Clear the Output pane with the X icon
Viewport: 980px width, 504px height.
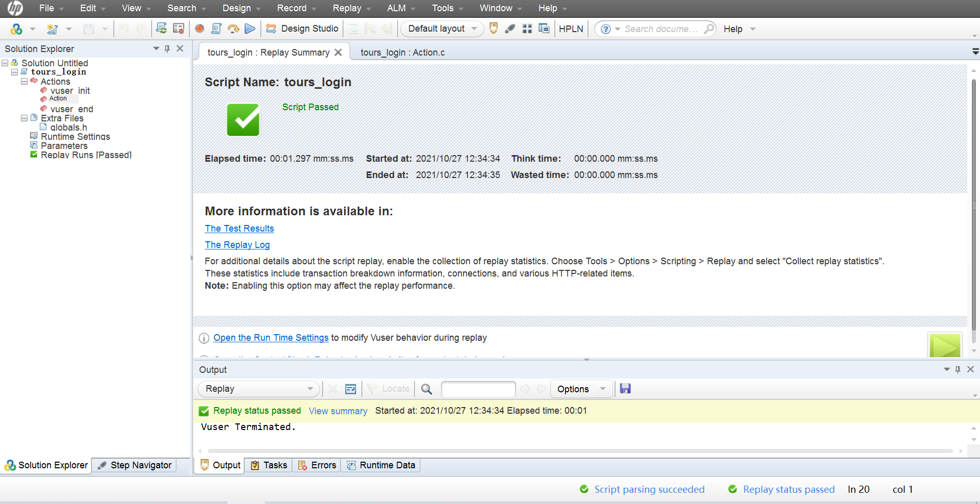click(332, 389)
